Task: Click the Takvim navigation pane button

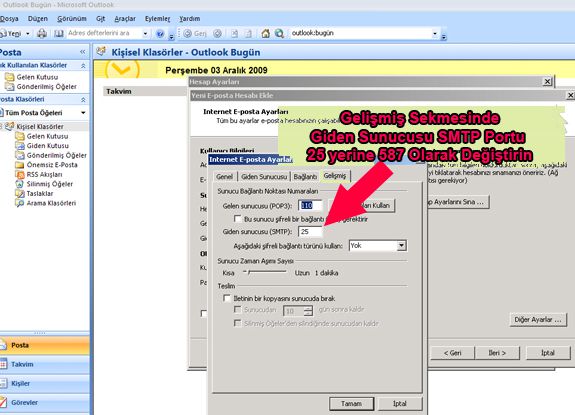Action: [44, 364]
